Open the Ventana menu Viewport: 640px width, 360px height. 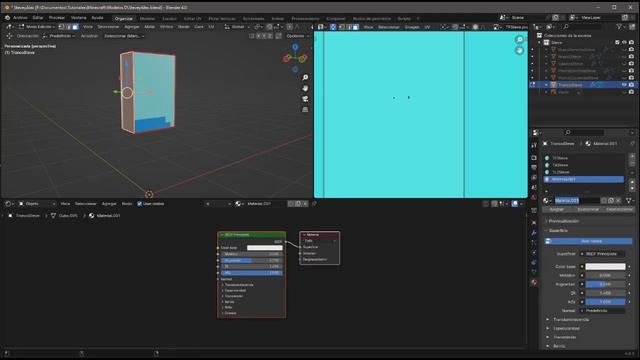pyautogui.click(x=78, y=18)
